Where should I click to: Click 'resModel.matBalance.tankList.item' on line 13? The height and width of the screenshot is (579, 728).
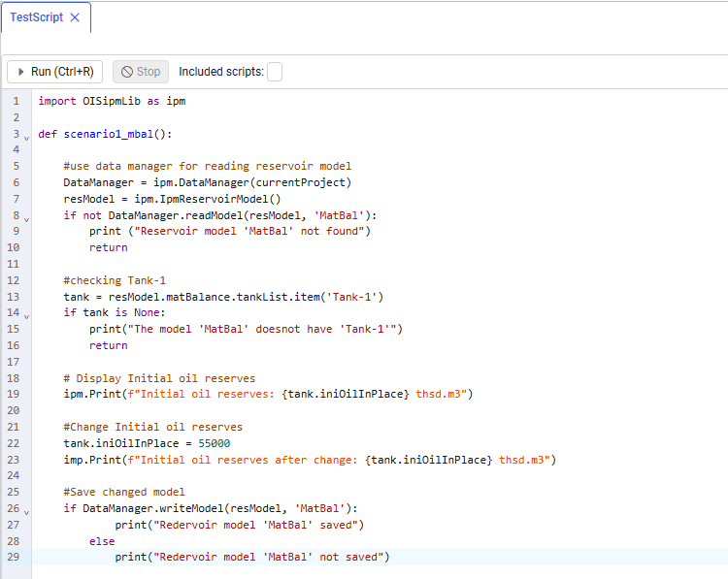coord(215,297)
